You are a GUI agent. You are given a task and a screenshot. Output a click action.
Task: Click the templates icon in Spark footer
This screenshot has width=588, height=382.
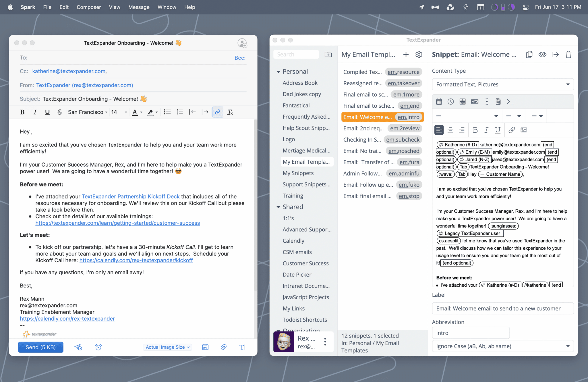pos(205,347)
